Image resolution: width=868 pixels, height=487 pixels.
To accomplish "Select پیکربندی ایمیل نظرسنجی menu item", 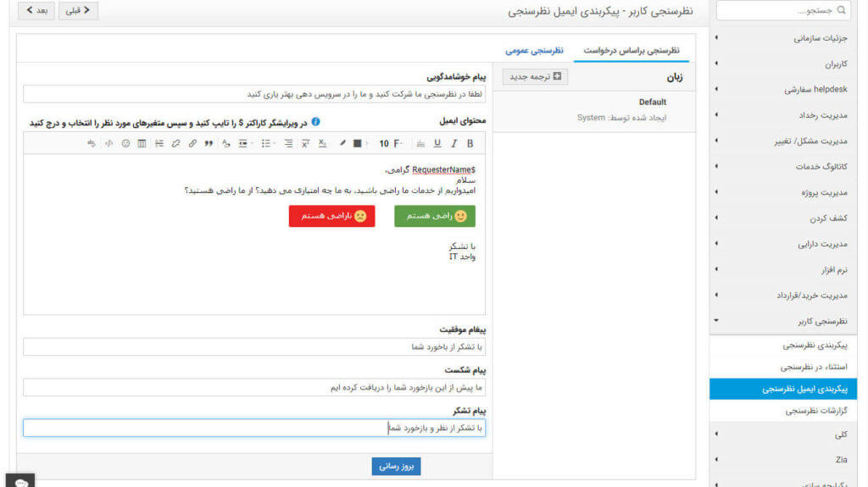I will click(782, 389).
